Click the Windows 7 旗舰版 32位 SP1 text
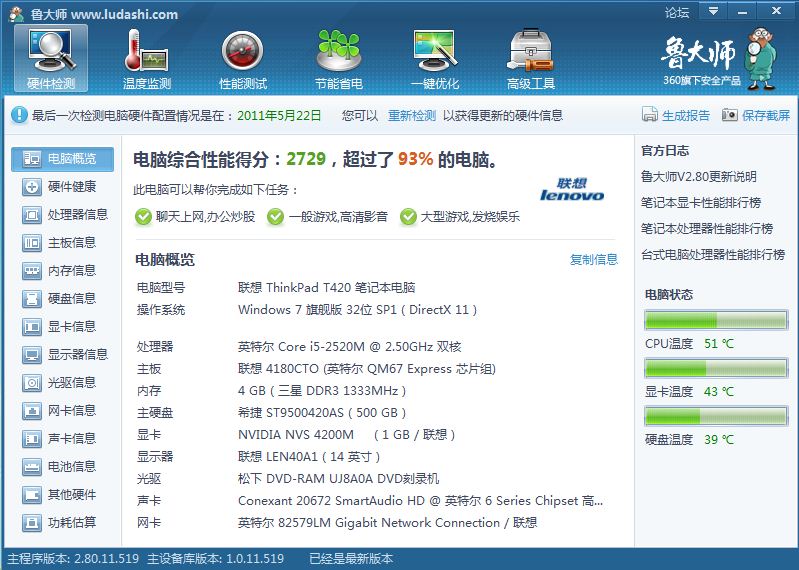 [357, 310]
